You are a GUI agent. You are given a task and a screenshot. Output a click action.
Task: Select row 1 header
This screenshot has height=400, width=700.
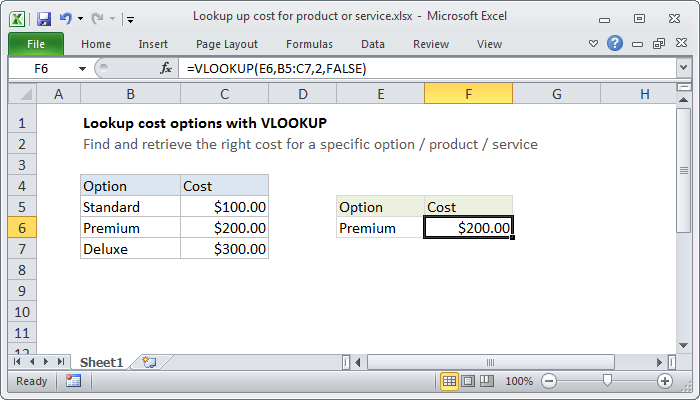coord(22,123)
